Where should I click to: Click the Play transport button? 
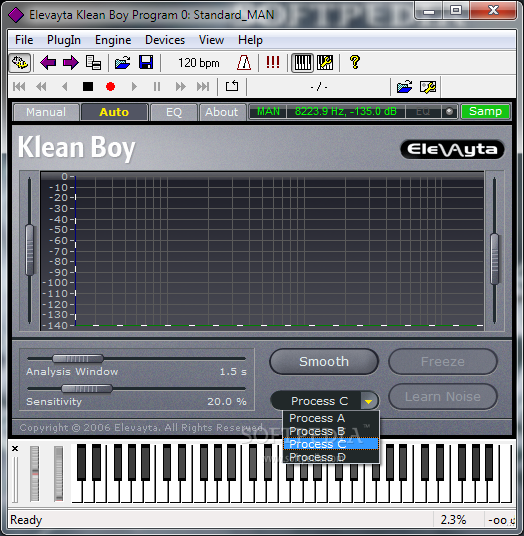coord(134,86)
